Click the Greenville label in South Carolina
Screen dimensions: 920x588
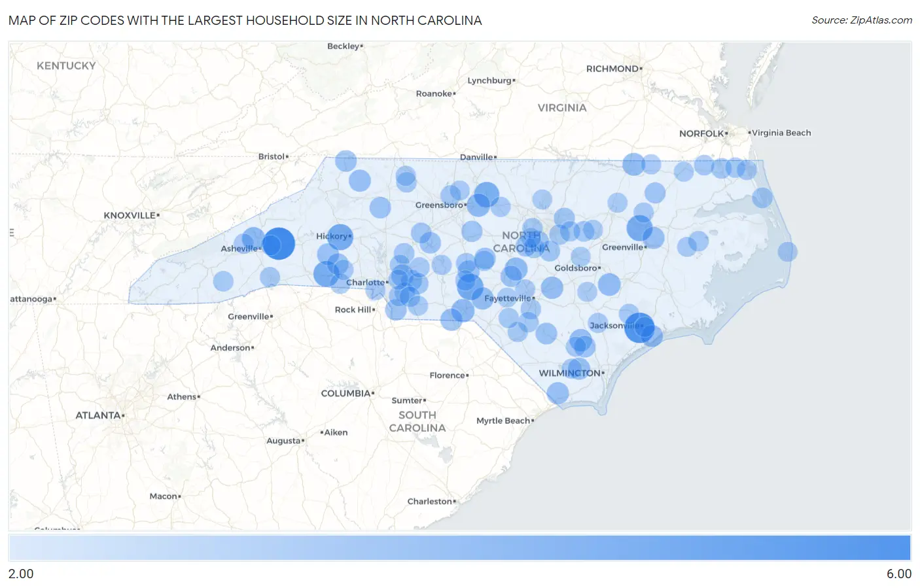point(249,317)
